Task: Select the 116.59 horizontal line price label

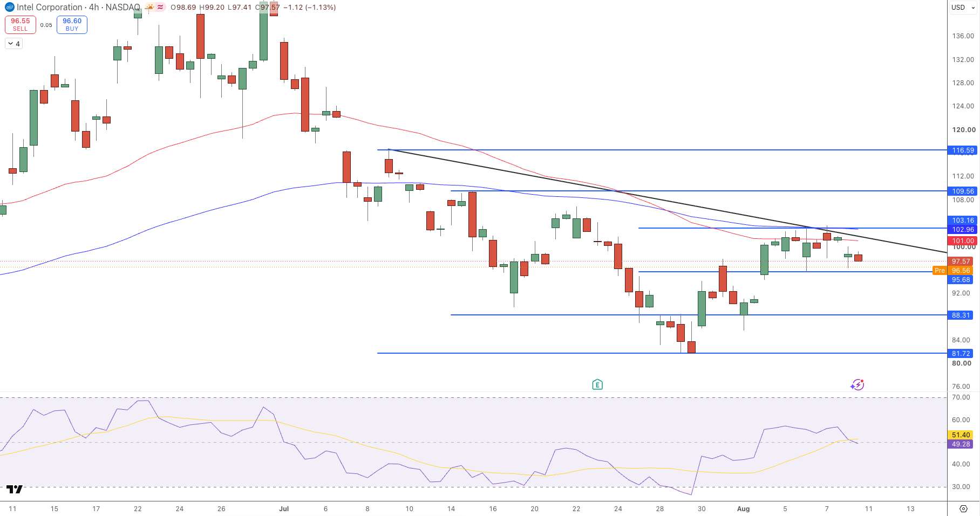Action: pos(963,150)
